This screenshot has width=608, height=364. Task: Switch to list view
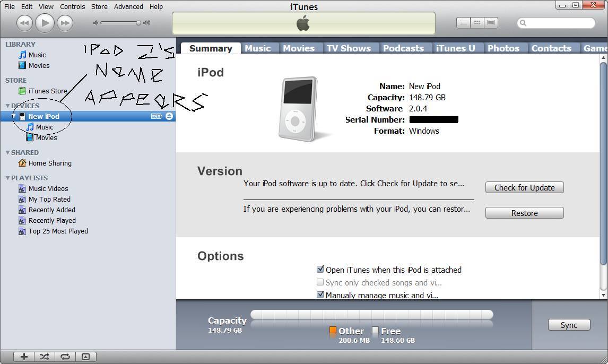(463, 23)
